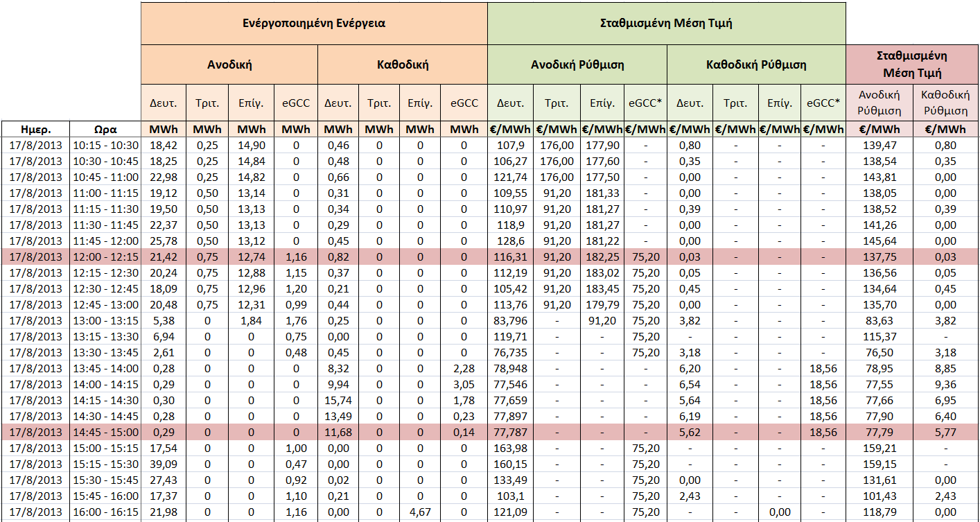Select the eGCC value 3,05
Viewport: 980px width, 522px height.
click(x=464, y=385)
